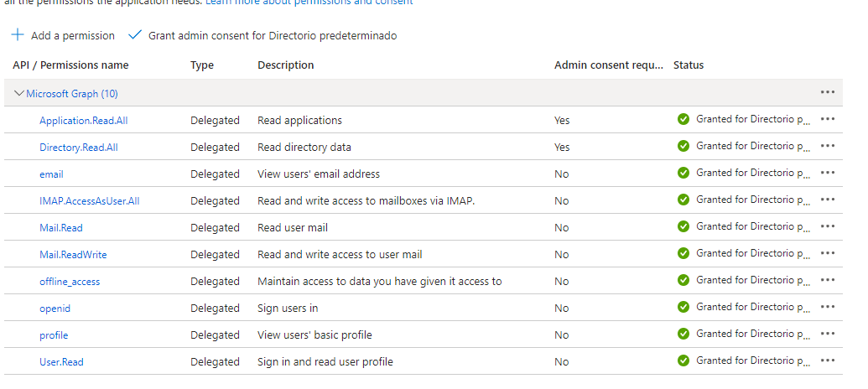Open the Mail.ReadWrite permission link
This screenshot has width=868, height=389.
pos(73,255)
